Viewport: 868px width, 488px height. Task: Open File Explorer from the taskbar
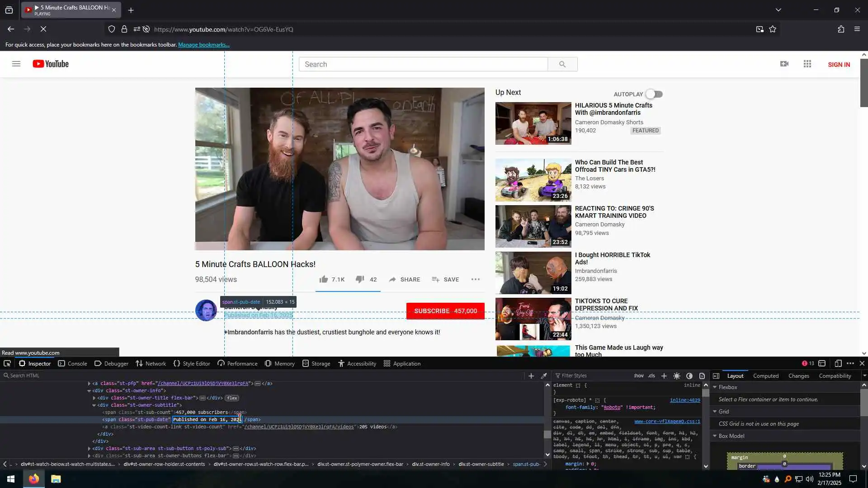click(x=56, y=479)
